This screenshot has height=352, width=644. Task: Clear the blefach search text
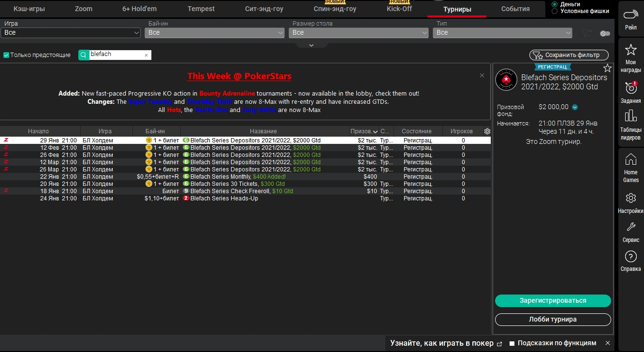(146, 55)
